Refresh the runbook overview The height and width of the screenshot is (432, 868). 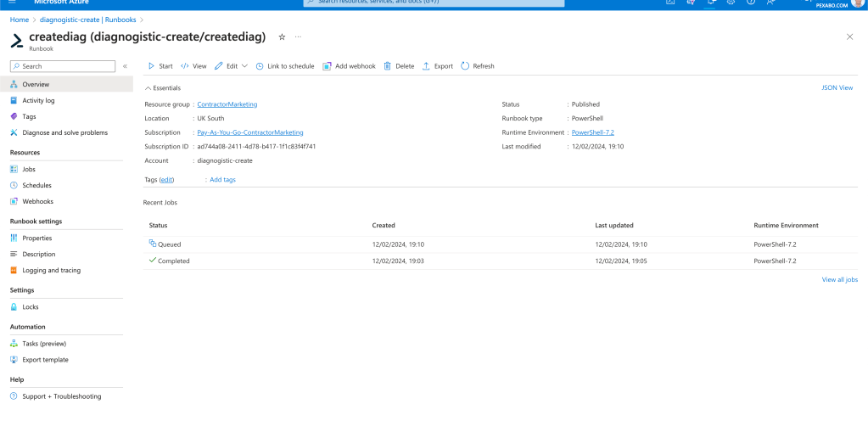[477, 66]
